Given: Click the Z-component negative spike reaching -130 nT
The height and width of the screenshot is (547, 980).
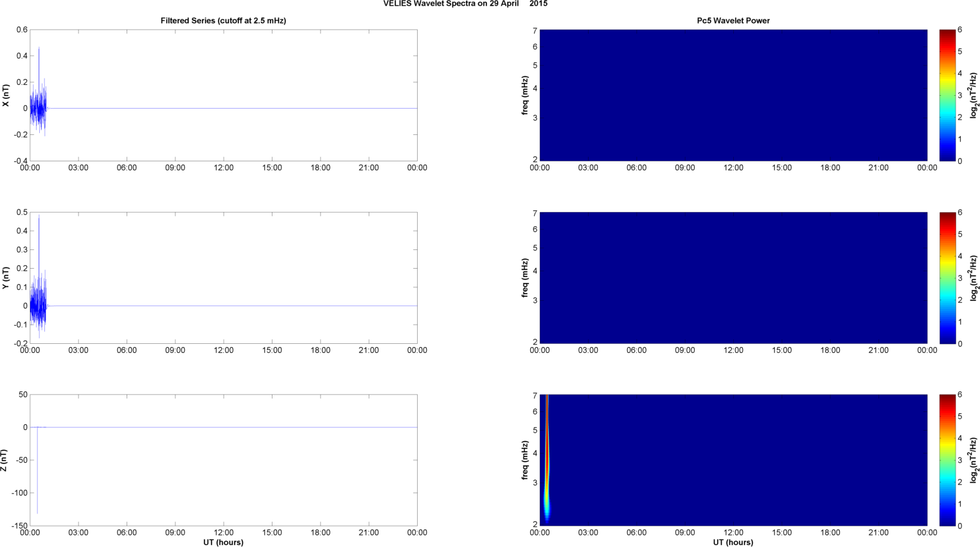Looking at the screenshot, I should click(37, 512).
